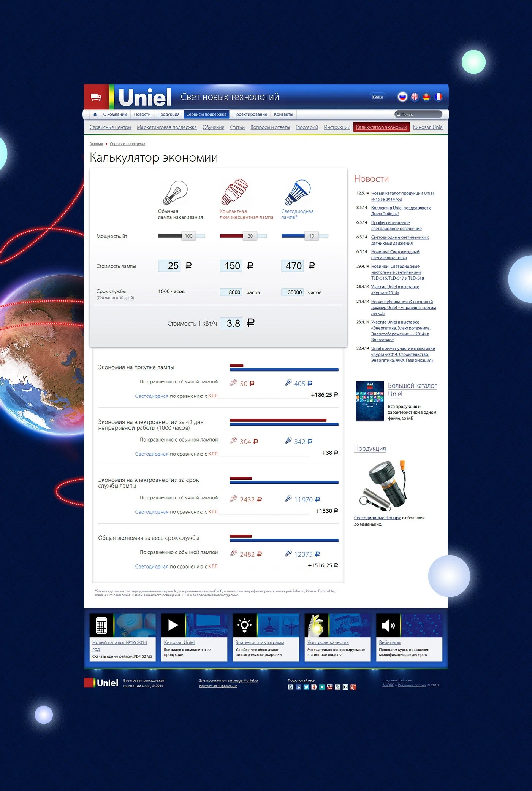Click the speaker icon of Вебинары tile

388,625
